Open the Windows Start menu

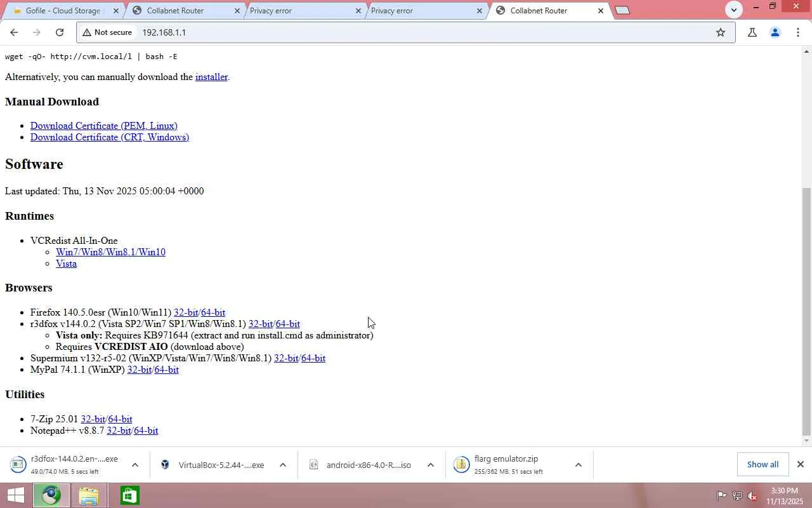15,495
